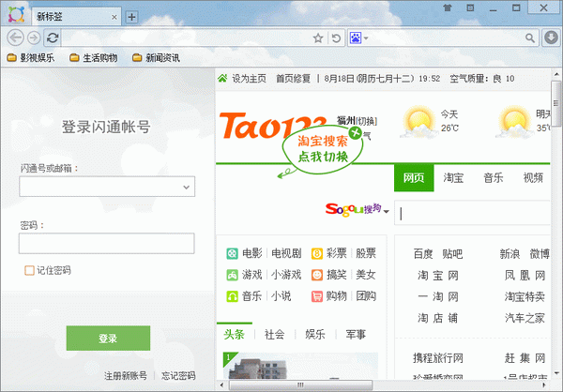Select the 视频 search tab
Screen dimensions: 563x392
(533, 177)
